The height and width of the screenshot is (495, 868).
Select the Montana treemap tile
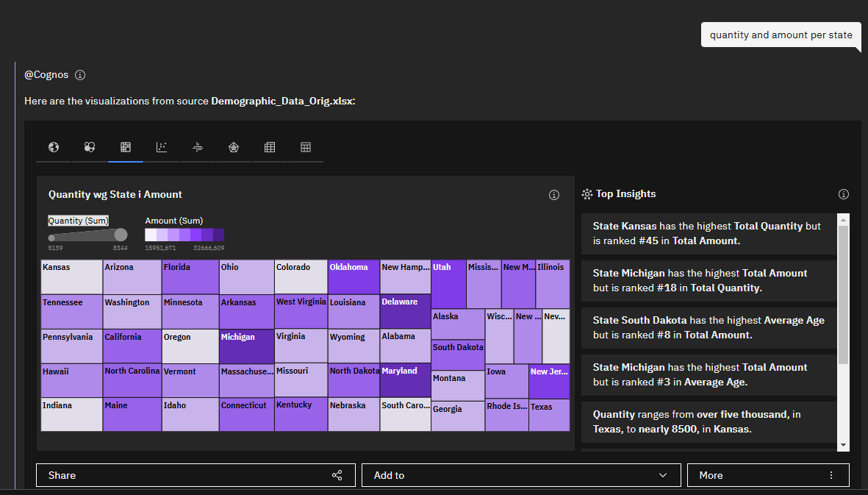click(x=458, y=386)
